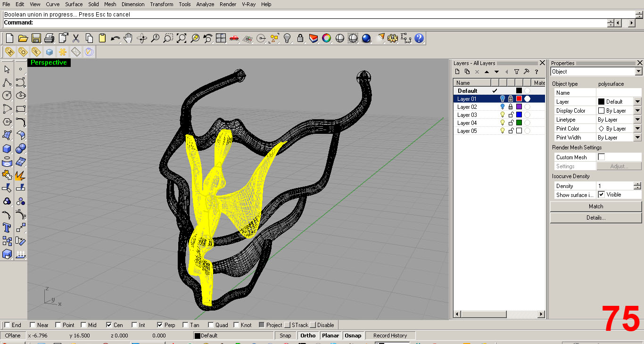
Task: Toggle the Snap status bar button
Action: click(x=285, y=336)
